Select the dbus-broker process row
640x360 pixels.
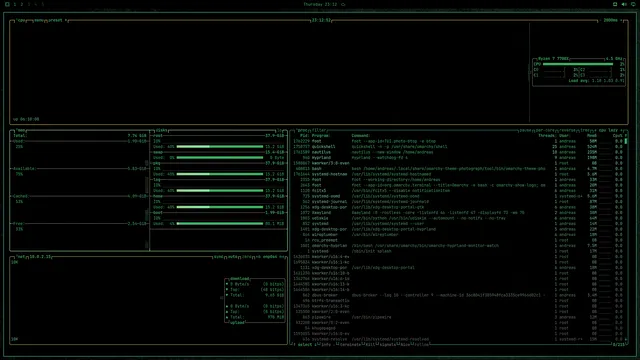[x=458, y=295]
